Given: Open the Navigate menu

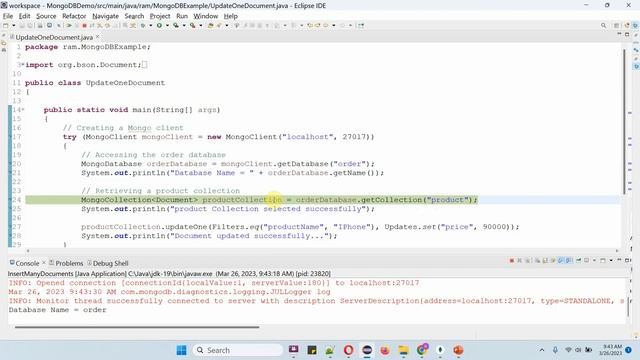Looking at the screenshot, I should click(x=105, y=16).
